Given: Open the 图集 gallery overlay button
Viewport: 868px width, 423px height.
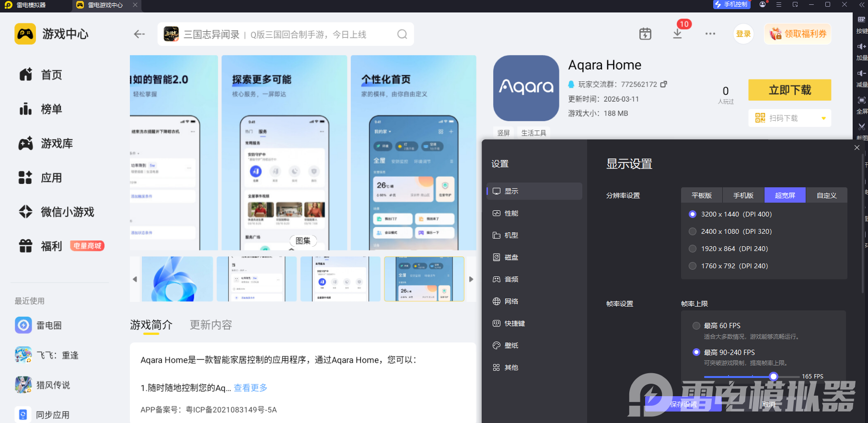Looking at the screenshot, I should [x=303, y=241].
